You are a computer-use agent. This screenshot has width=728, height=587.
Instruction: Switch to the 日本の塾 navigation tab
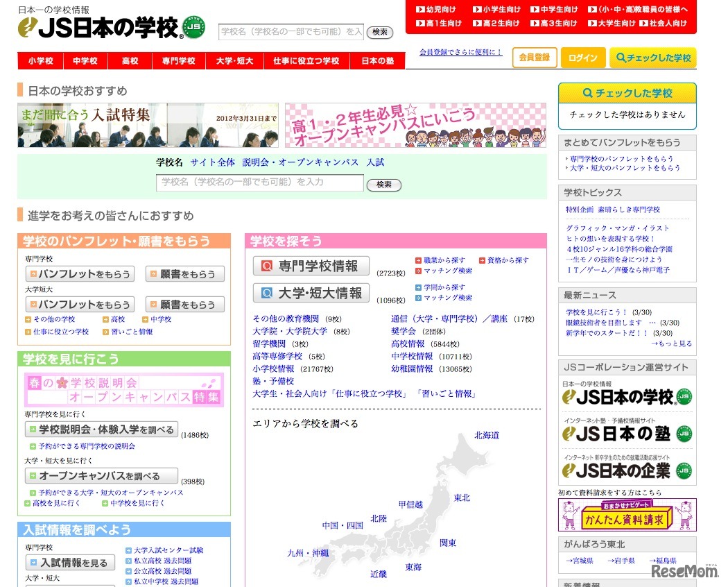(378, 60)
